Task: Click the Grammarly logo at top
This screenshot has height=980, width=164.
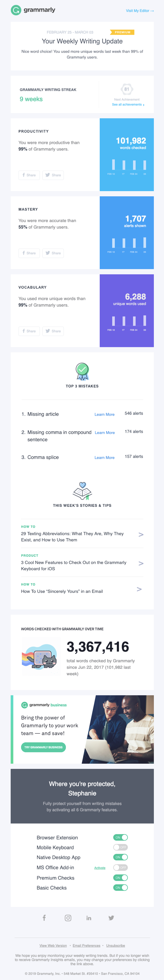Action: (33, 10)
